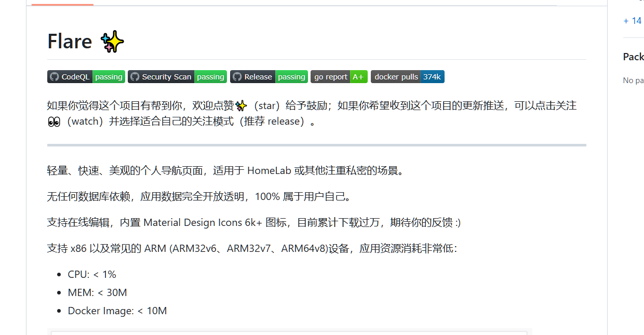This screenshot has width=644, height=335.
Task: Click the sparkle emoji before "(star)"
Action: tap(241, 106)
